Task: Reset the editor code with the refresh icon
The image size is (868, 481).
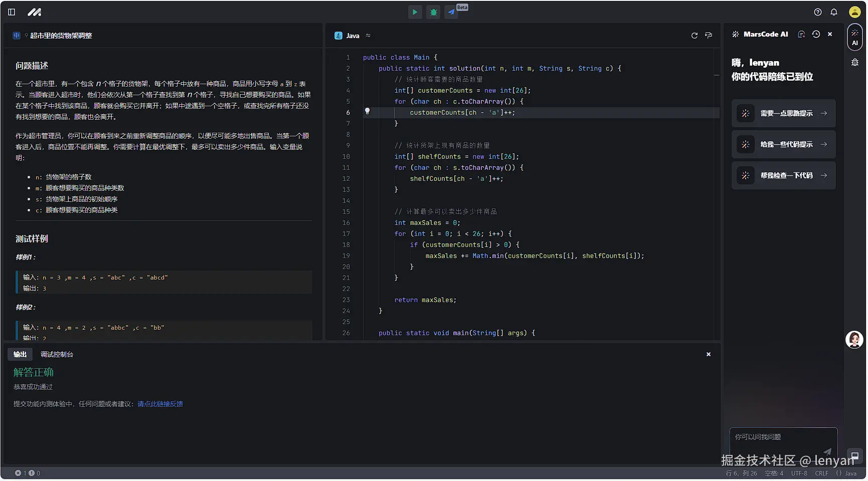Action: 694,36
